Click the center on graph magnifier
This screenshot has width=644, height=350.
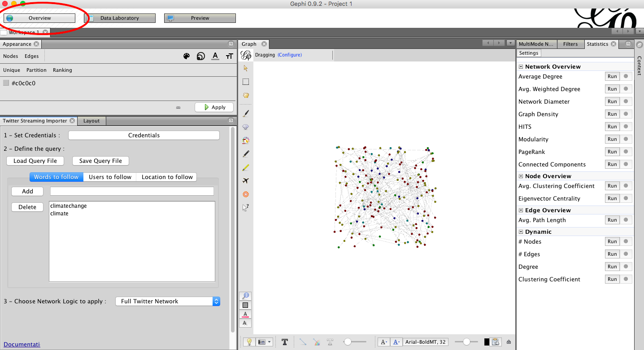pyautogui.click(x=245, y=296)
